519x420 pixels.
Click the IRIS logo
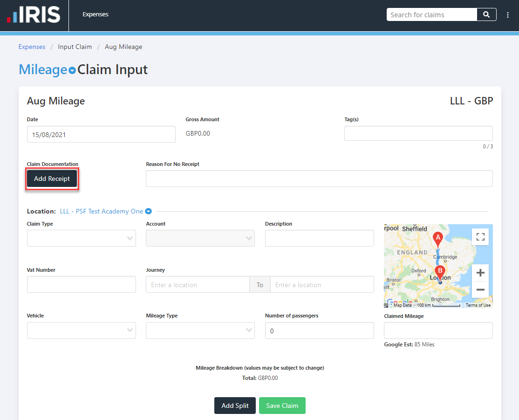[34, 14]
